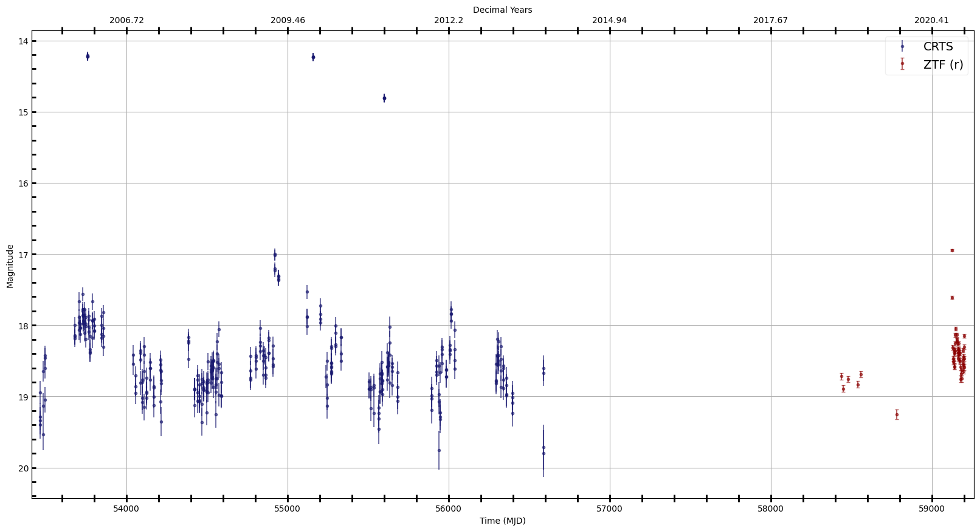Click the CRTS legend marker
The height and width of the screenshot is (531, 980).
(x=902, y=46)
